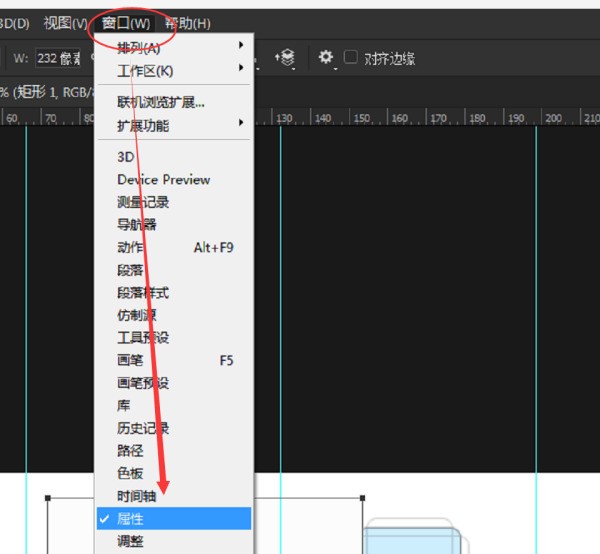The image size is (600, 554).
Task: Open the path arrangement icon in options bar
Action: (288, 58)
